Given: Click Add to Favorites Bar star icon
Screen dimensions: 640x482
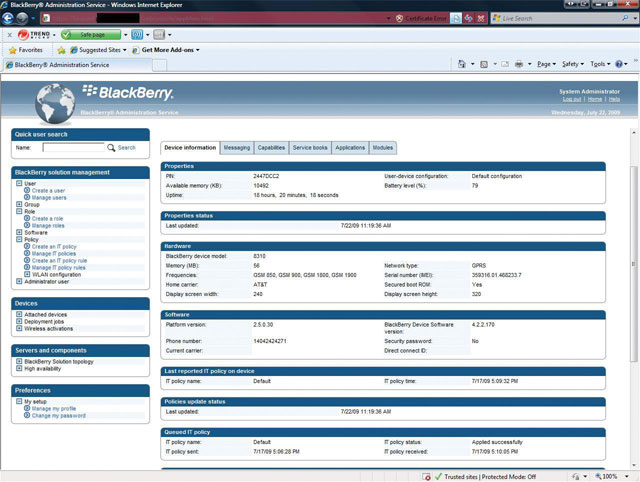Looking at the screenshot, I should coord(61,50).
